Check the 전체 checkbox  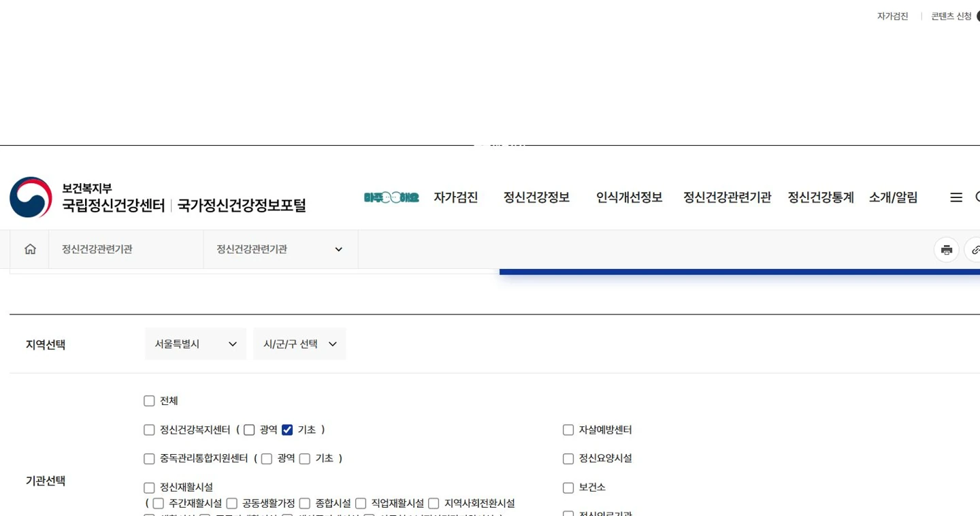(149, 401)
